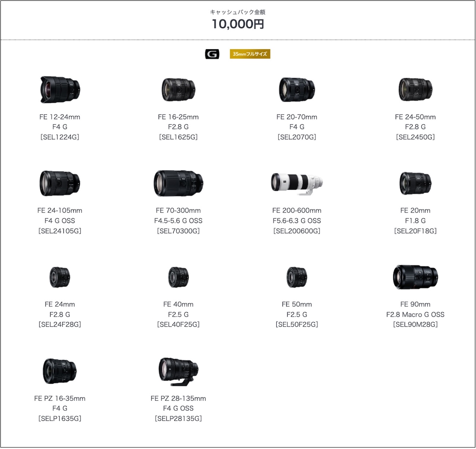
Task: Open the FE 16-25mm F2.8 G lens image
Action: pos(178,90)
